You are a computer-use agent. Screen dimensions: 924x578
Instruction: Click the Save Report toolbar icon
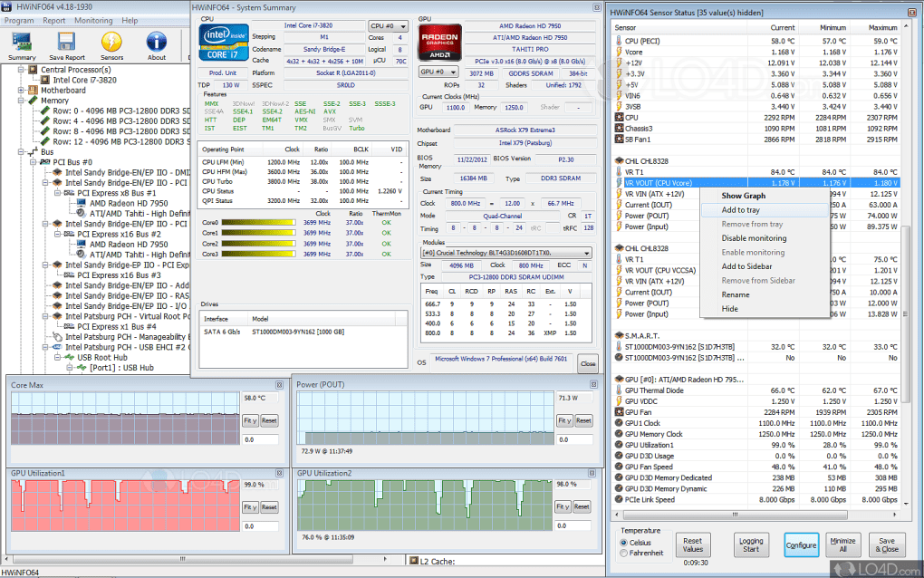tap(67, 46)
